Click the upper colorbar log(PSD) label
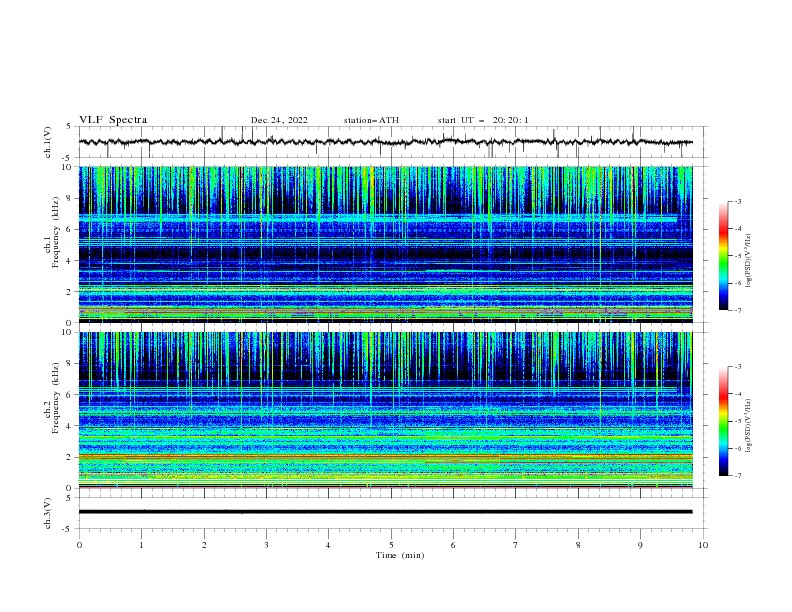The height and width of the screenshot is (612, 792). [749, 261]
